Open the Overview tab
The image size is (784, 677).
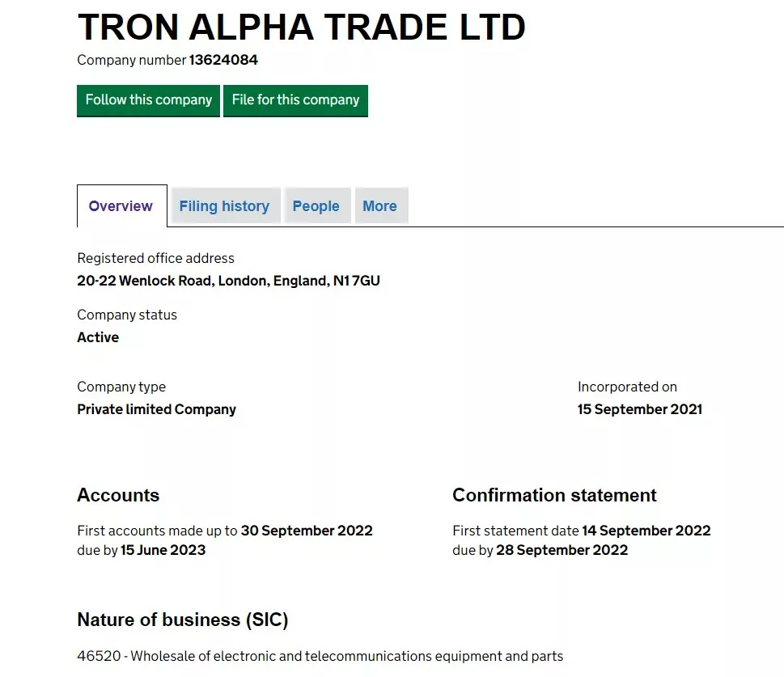[122, 206]
